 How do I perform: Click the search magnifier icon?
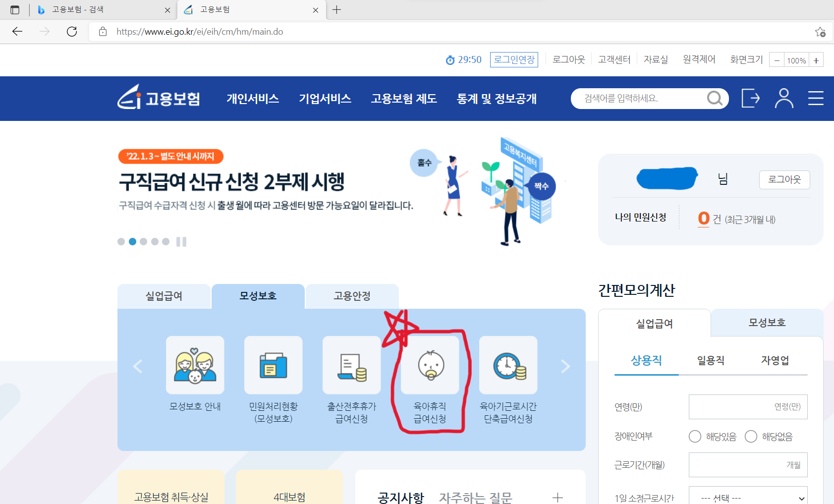click(714, 98)
